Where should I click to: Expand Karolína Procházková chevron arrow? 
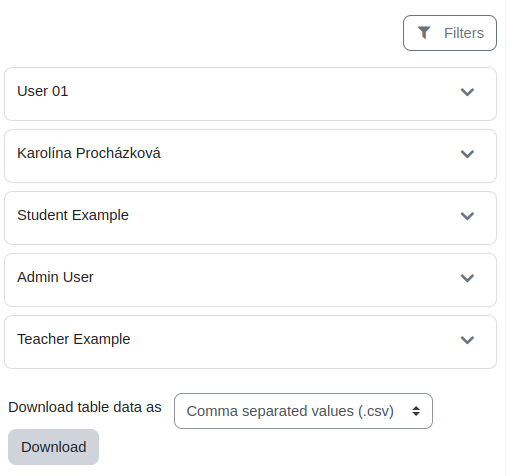467,154
